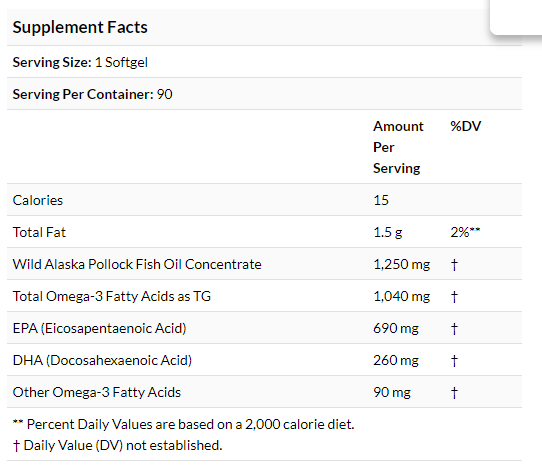This screenshot has width=542, height=473.
Task: Click the 1.5 g Total Fat amount
Action: (x=388, y=232)
